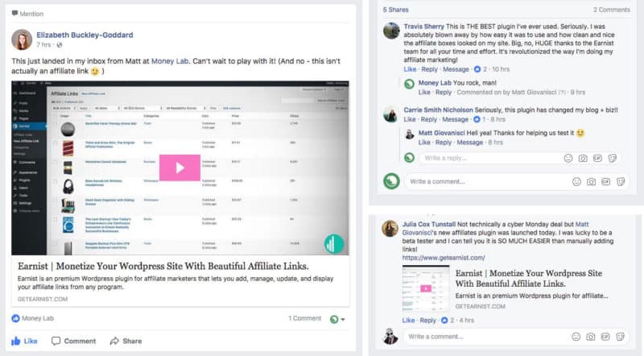Message Travis Sherry
The image size is (644, 356).
coord(456,69)
